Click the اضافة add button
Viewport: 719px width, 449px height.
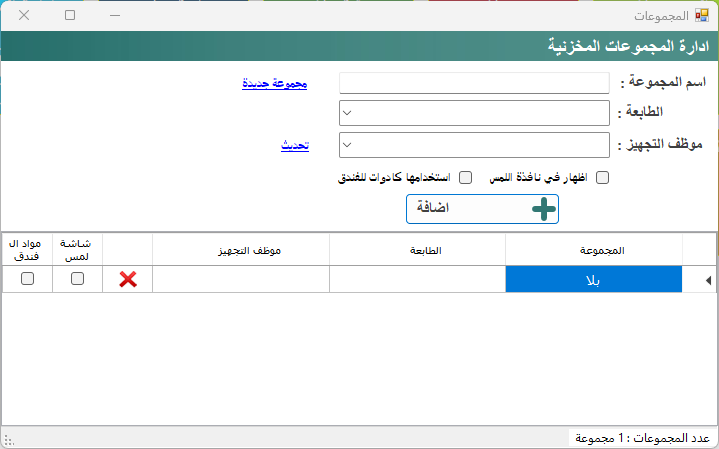482,209
